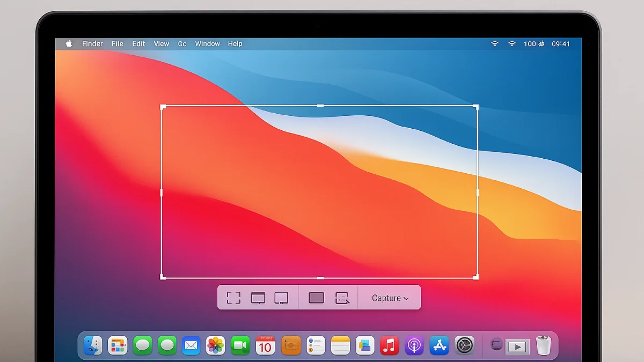
Task: Click the bottom-middle edge handle of selection
Action: (x=320, y=278)
